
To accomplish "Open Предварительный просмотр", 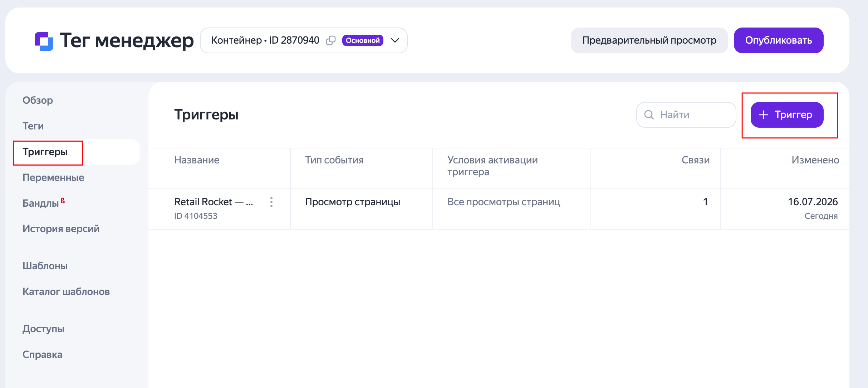I will [649, 40].
